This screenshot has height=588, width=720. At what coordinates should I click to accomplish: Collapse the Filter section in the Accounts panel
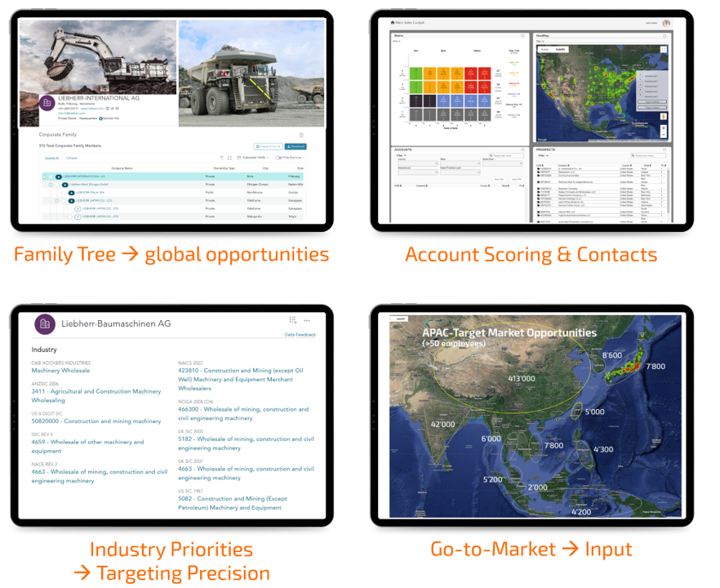click(x=401, y=155)
